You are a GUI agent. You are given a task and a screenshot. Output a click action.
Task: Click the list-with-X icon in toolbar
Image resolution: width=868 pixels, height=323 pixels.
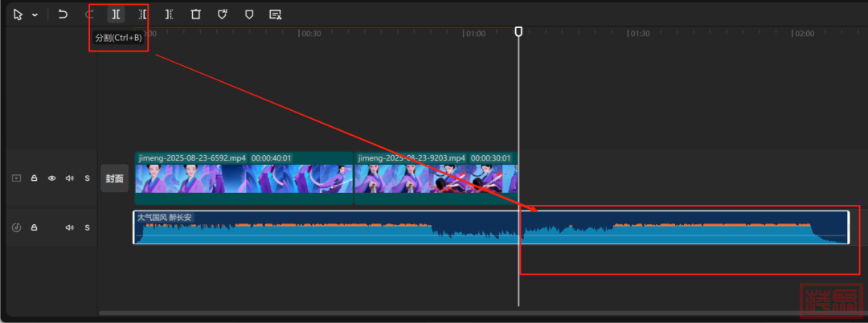[x=276, y=14]
